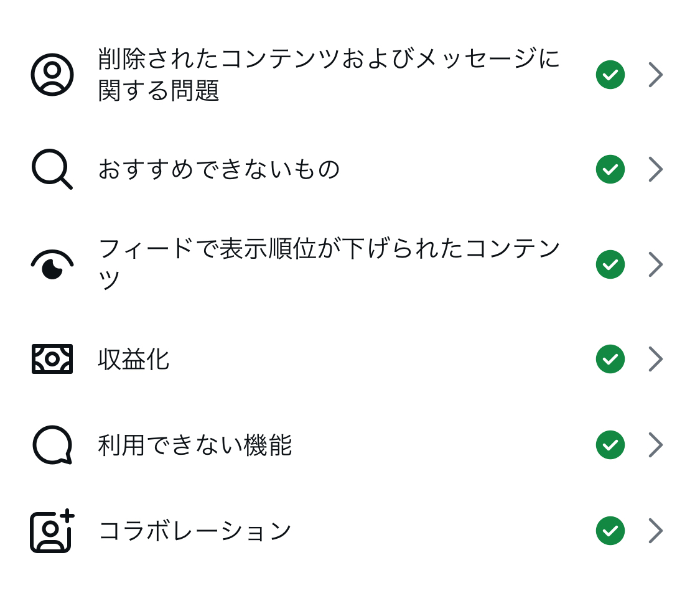Image resolution: width=700 pixels, height=601 pixels.
Task: Click the collaboration icon beside コラボレーション
Action: 52,531
